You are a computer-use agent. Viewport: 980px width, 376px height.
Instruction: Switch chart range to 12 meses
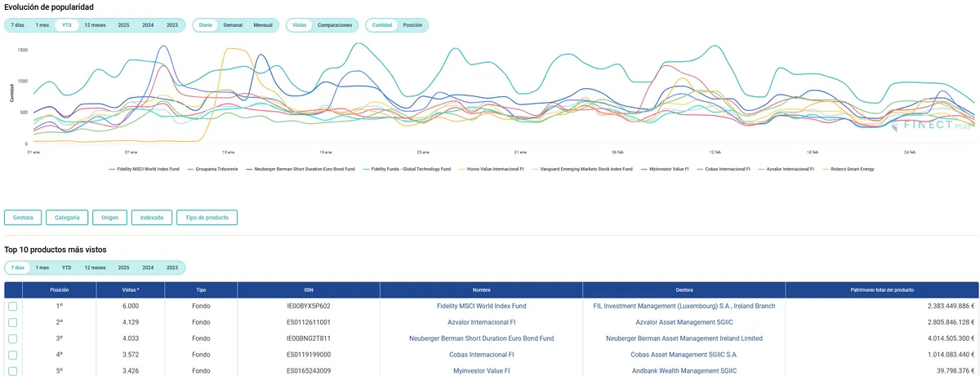tap(95, 25)
